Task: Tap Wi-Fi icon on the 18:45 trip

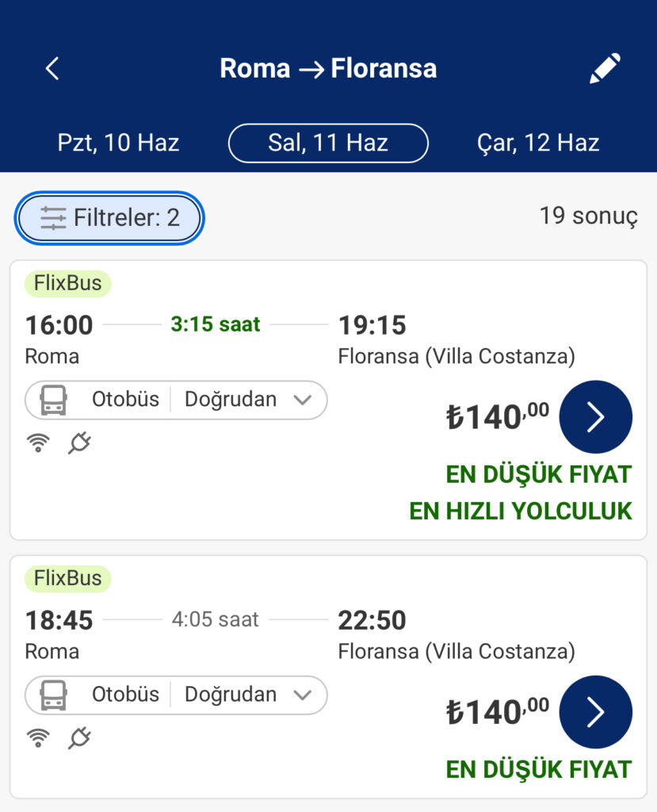Action: tap(38, 738)
